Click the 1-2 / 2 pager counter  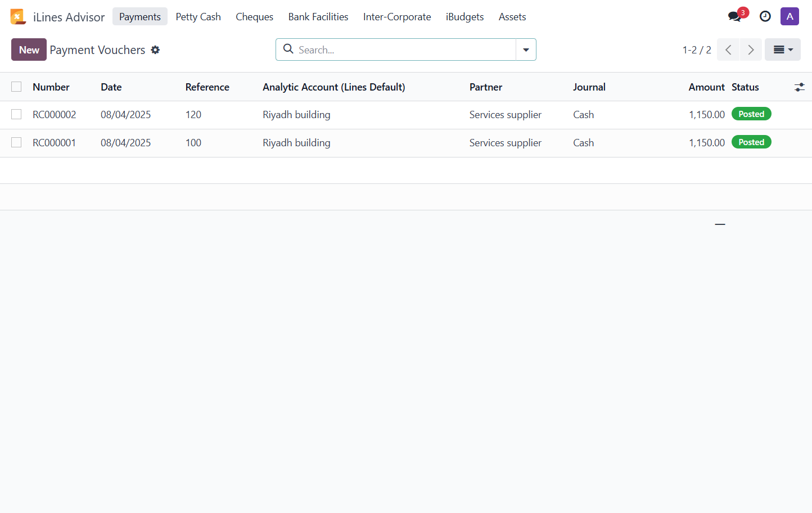(x=697, y=49)
